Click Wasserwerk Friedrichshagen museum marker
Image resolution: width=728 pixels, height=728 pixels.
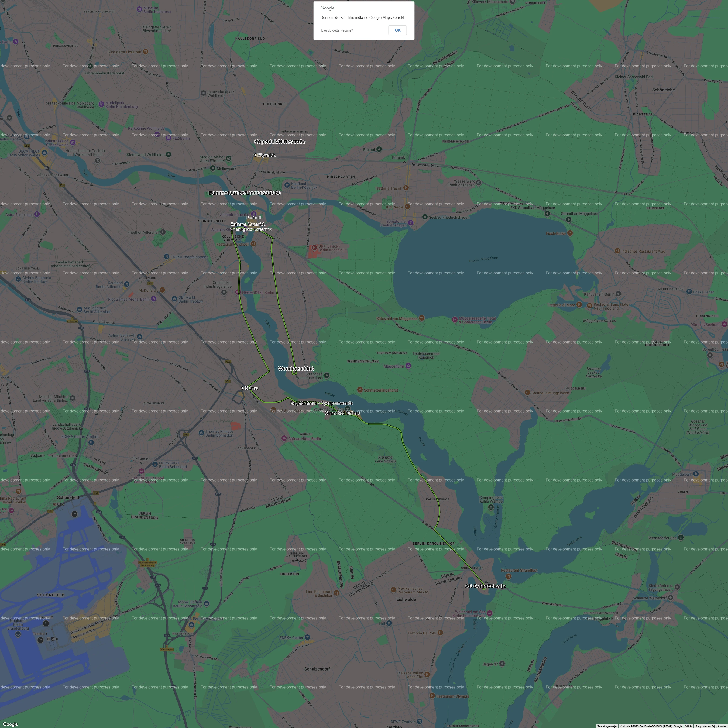pyautogui.click(x=479, y=183)
